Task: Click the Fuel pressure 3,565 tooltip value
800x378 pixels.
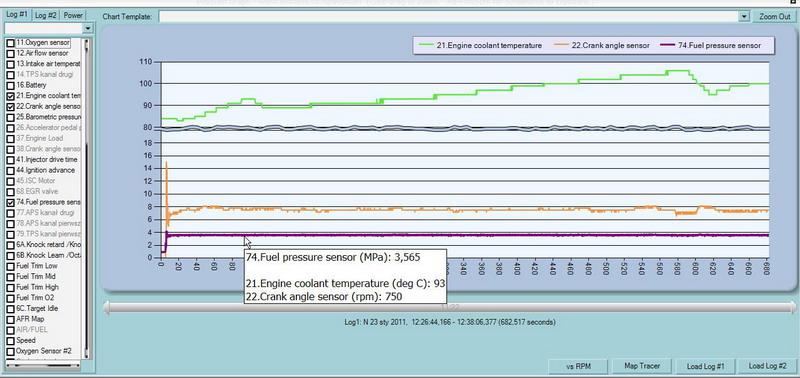Action: coord(407,258)
